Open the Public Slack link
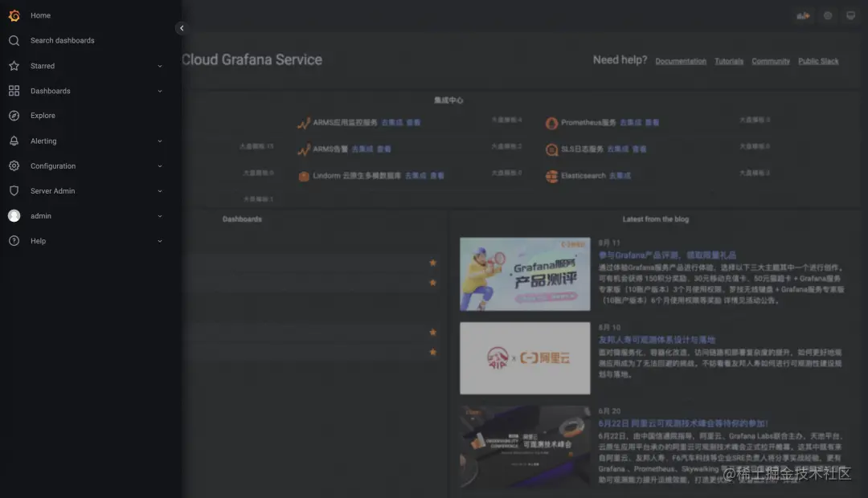Image resolution: width=868 pixels, height=498 pixels. coord(818,61)
